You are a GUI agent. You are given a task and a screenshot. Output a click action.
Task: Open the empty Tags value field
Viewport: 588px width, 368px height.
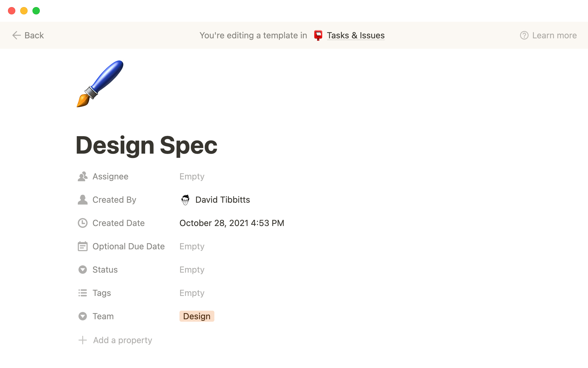(192, 293)
